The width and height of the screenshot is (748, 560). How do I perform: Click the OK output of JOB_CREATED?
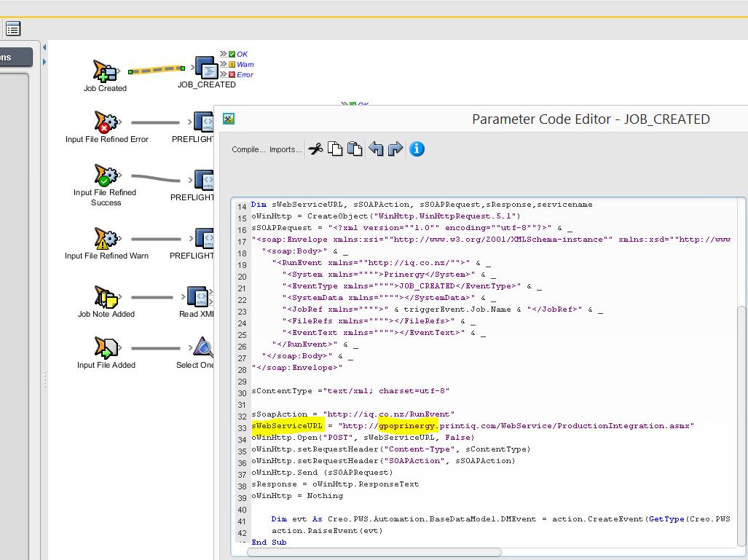tap(242, 55)
